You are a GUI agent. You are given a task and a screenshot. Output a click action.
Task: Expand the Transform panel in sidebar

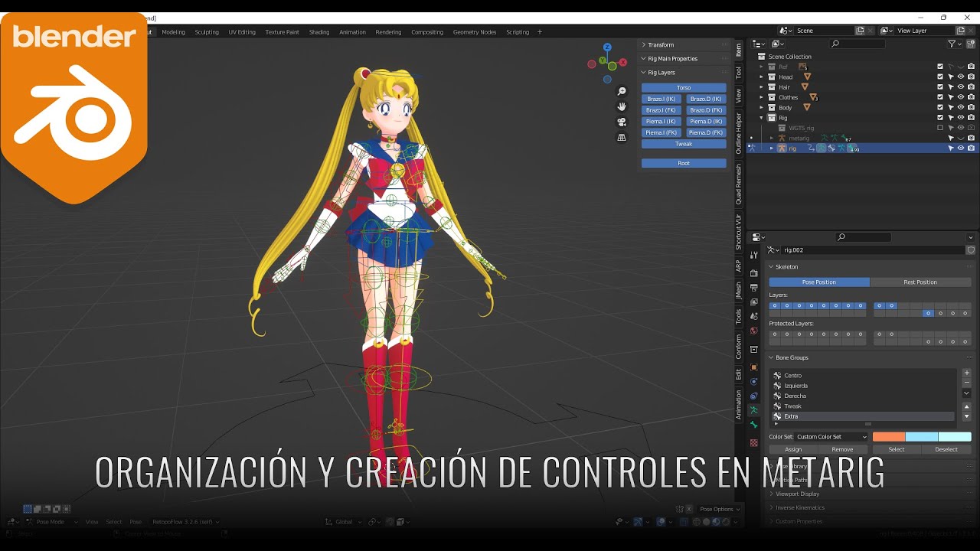(644, 44)
